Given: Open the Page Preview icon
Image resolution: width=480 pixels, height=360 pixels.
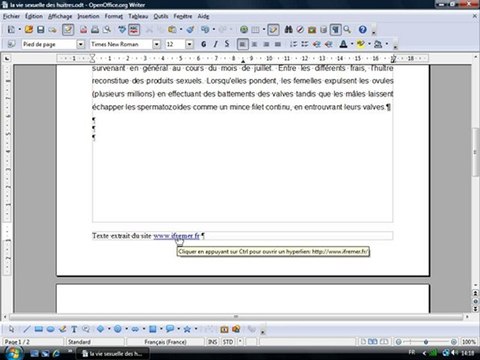Looking at the screenshot, I should coord(107,30).
